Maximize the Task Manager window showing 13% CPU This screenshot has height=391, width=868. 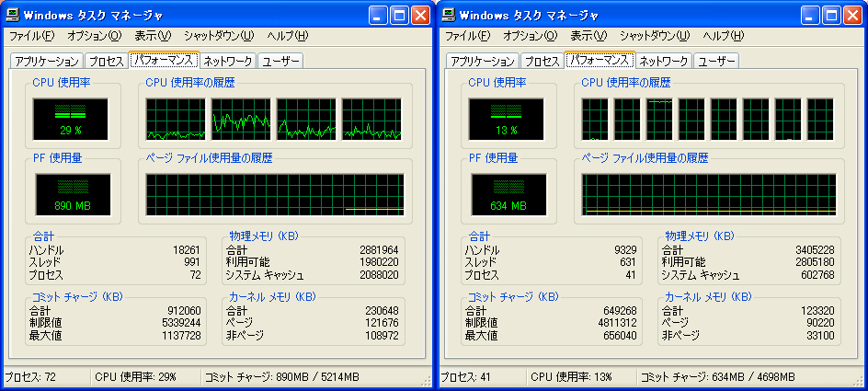pos(835,16)
